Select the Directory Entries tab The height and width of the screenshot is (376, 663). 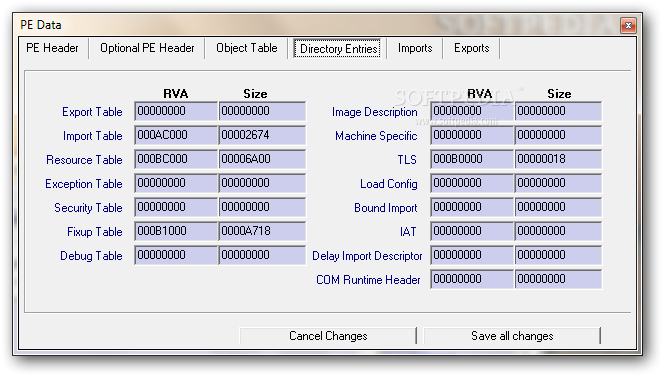pyautogui.click(x=337, y=49)
